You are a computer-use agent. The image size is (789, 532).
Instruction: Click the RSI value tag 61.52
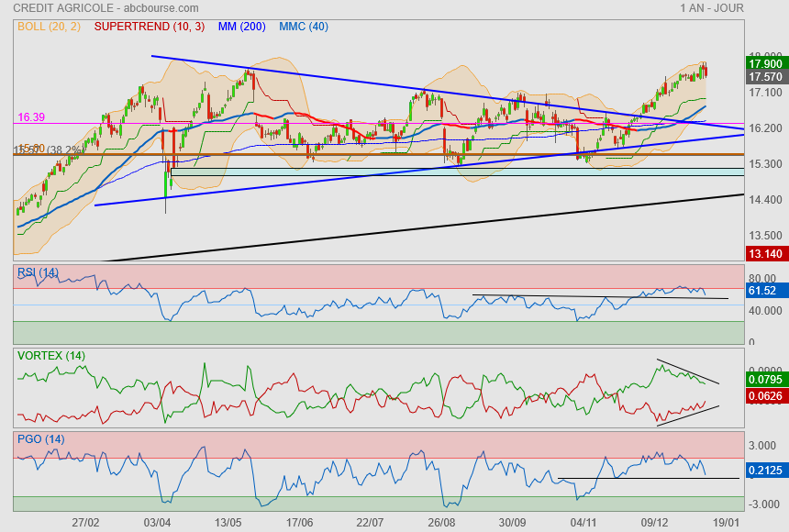tap(763, 291)
